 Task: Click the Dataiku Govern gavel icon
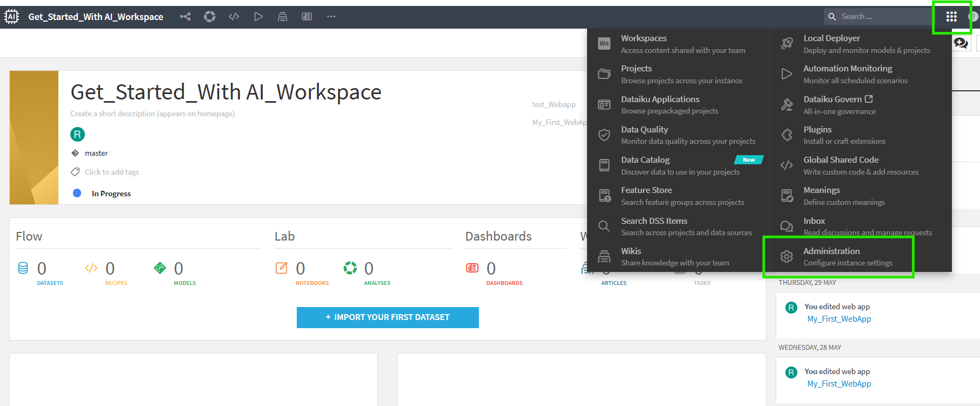[x=787, y=105]
